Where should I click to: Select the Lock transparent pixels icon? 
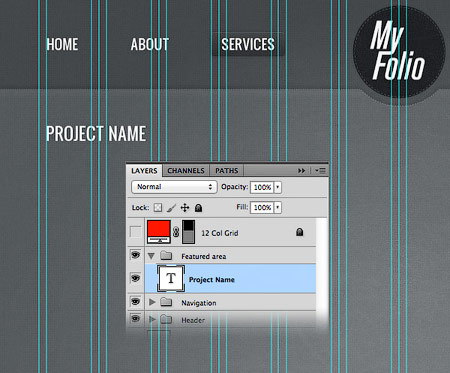(158, 208)
